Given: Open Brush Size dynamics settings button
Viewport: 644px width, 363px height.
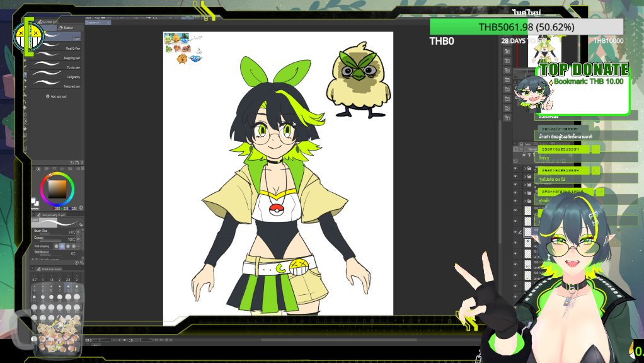Looking at the screenshot, I should (78, 233).
